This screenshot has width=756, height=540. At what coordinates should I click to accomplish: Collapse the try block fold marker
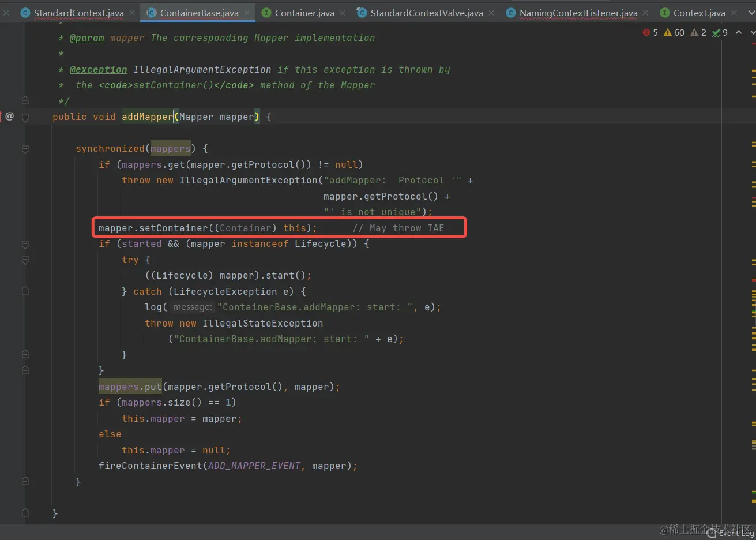[x=25, y=260]
